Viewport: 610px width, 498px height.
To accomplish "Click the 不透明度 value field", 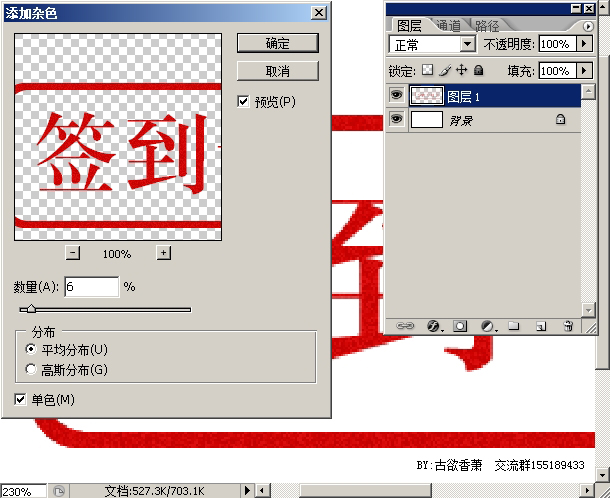I will (557, 44).
